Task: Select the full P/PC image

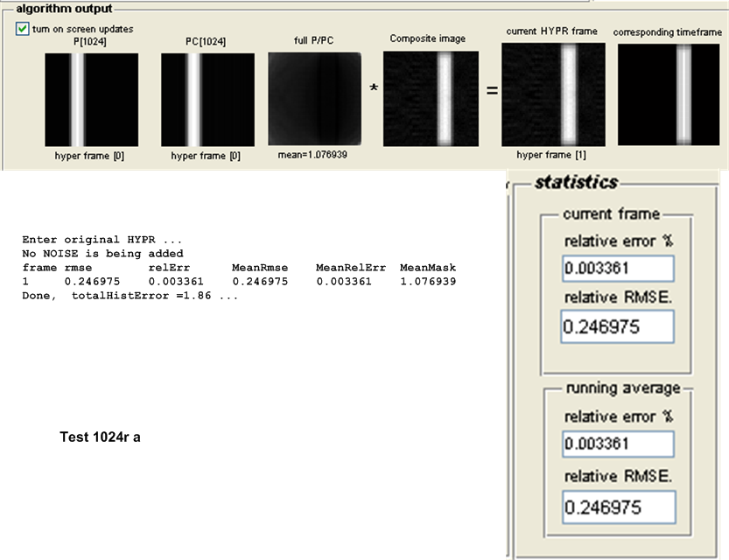Action: [314, 99]
